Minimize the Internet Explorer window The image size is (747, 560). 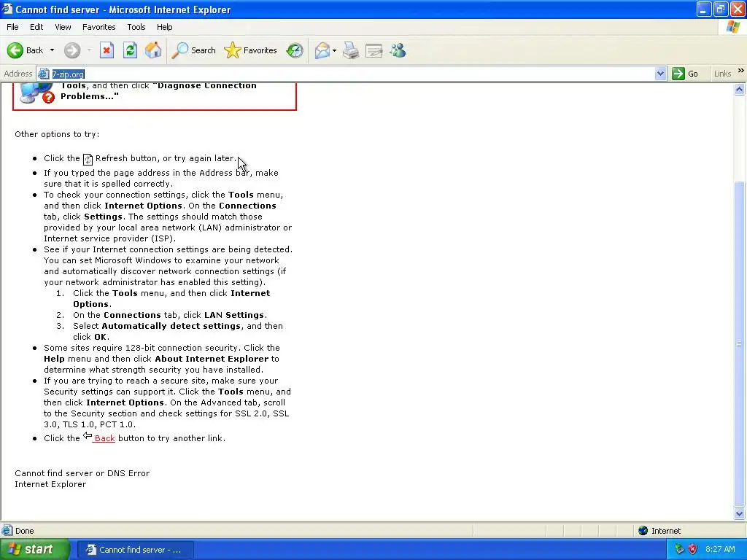pyautogui.click(x=704, y=9)
